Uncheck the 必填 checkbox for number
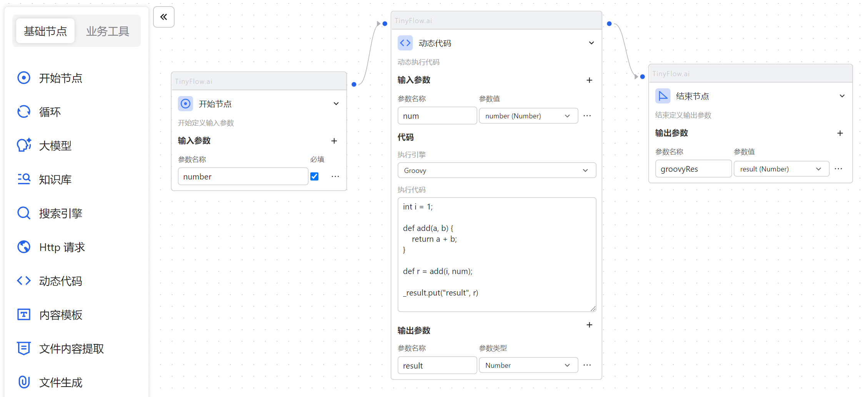 (314, 176)
